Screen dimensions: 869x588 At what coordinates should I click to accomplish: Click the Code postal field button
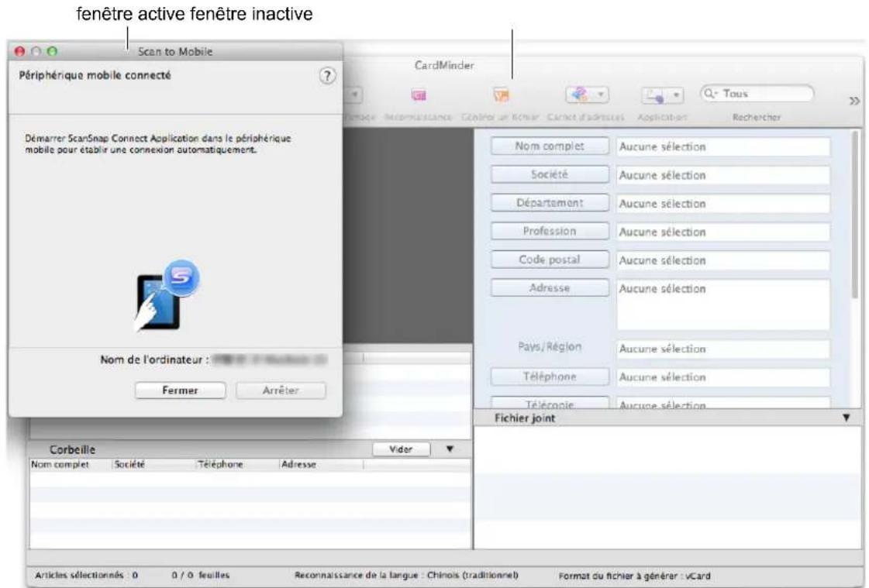point(549,259)
